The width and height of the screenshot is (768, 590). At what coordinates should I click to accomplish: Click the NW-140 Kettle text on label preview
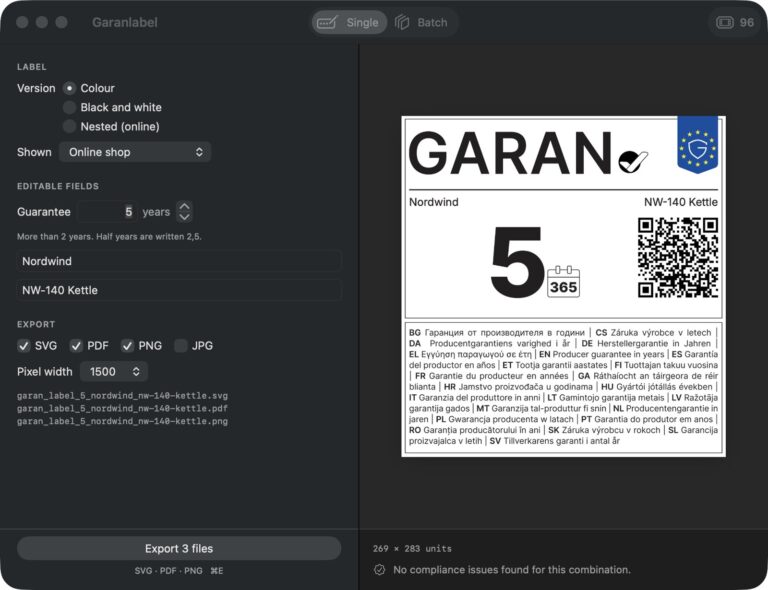tap(681, 202)
